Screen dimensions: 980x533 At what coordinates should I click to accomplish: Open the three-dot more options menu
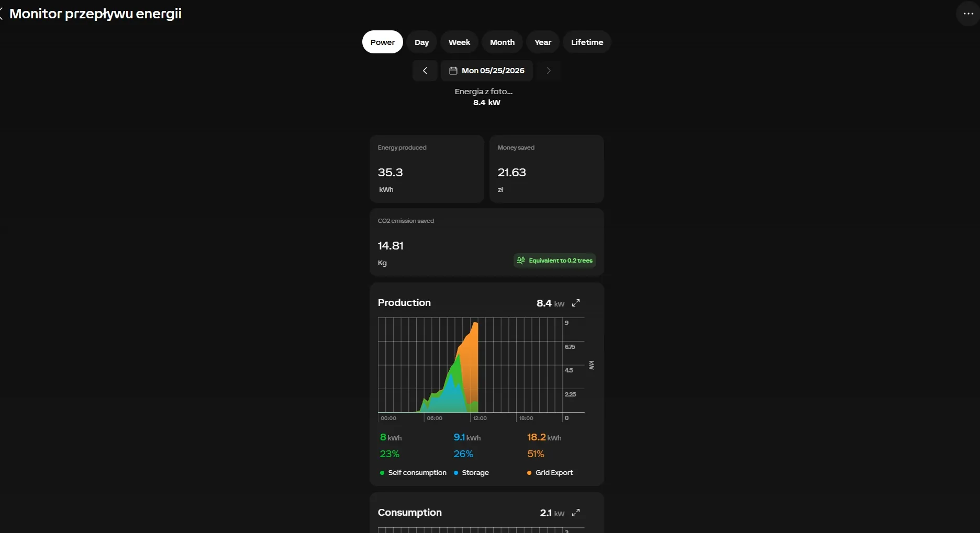point(968,14)
